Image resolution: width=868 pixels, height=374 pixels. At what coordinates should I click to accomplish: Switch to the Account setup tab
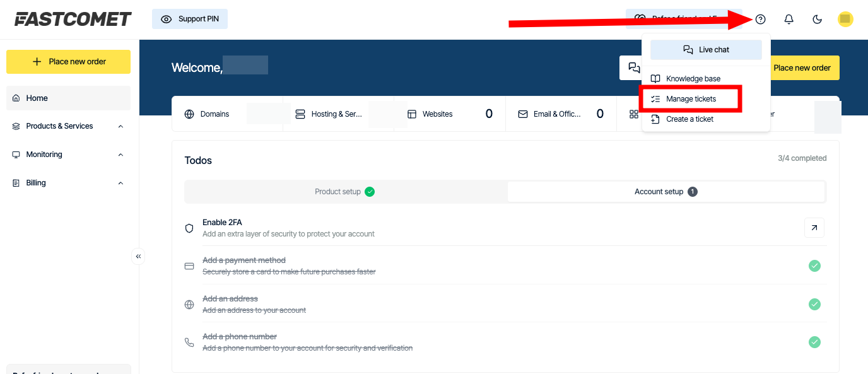pyautogui.click(x=666, y=191)
